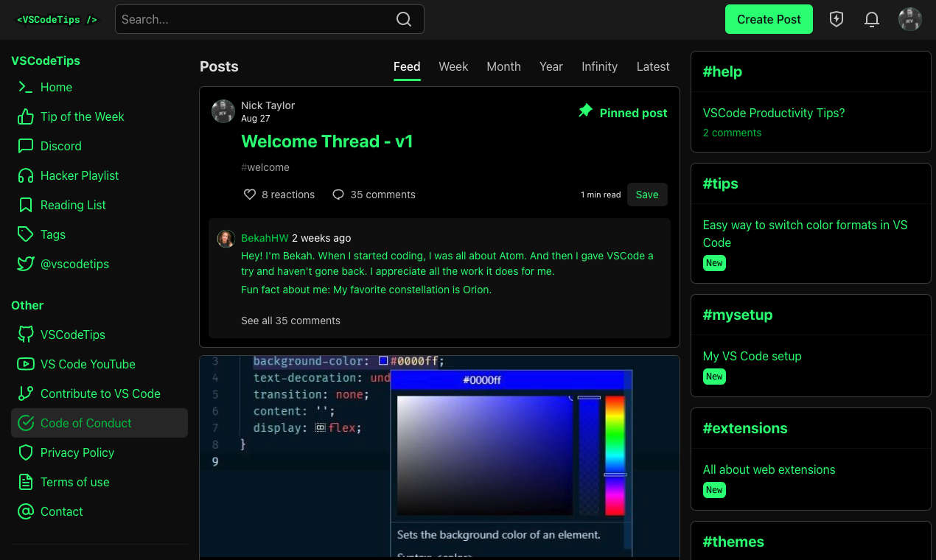Open the Discord link via its speech bubble icon

coord(26,146)
